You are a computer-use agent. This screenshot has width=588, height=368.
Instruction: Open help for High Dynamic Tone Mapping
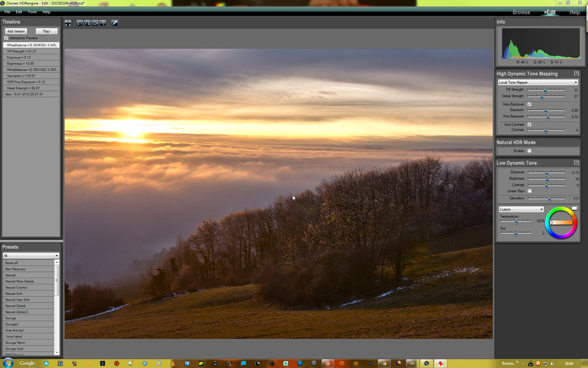tap(577, 74)
